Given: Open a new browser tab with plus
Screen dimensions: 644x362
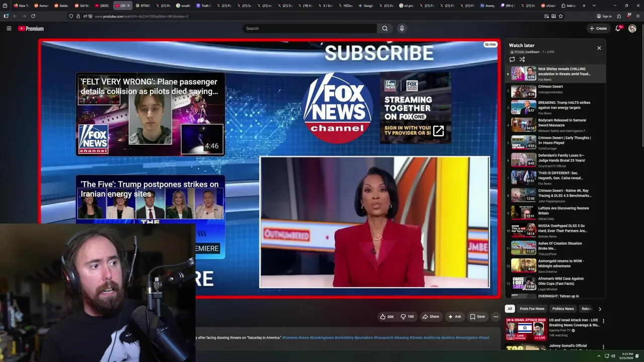Looking at the screenshot, I should [584, 6].
